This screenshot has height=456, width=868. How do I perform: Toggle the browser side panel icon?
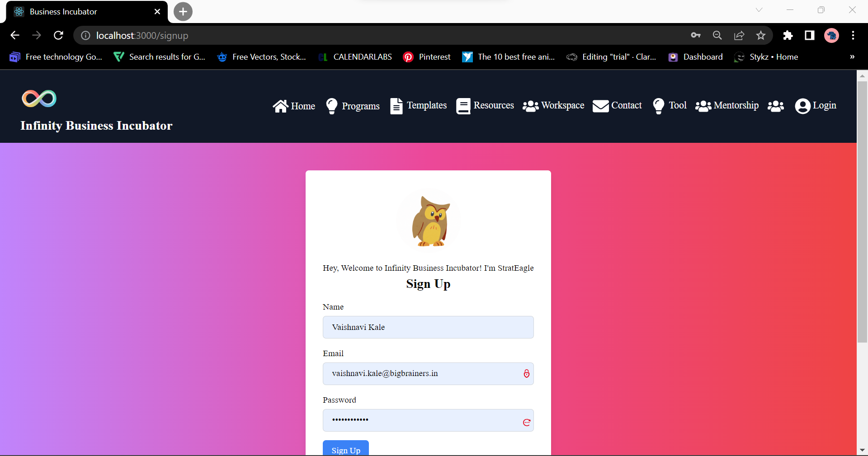pos(810,35)
